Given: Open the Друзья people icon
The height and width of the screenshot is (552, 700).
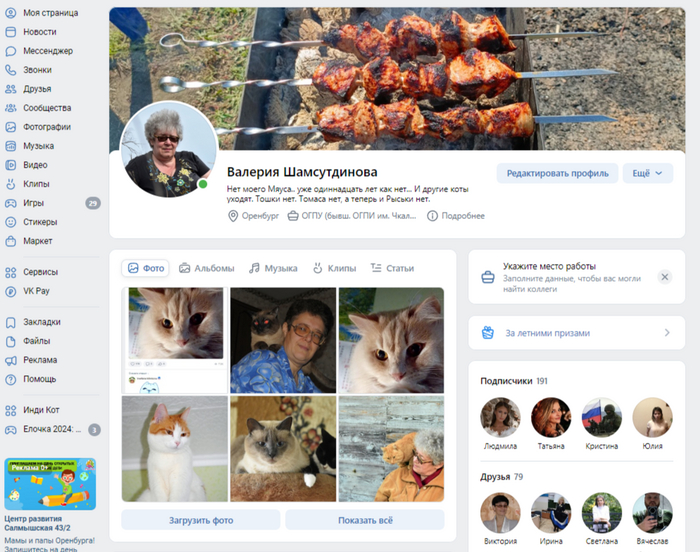Looking at the screenshot, I should click(11, 89).
